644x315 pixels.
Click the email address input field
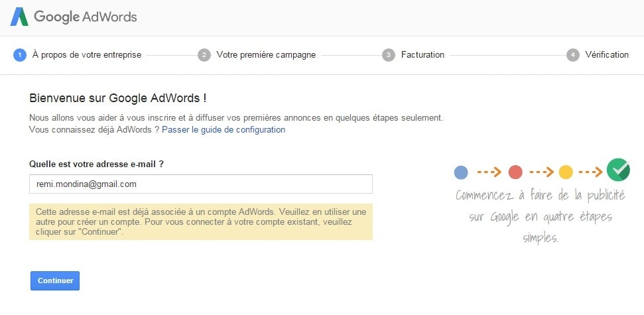coord(201,184)
